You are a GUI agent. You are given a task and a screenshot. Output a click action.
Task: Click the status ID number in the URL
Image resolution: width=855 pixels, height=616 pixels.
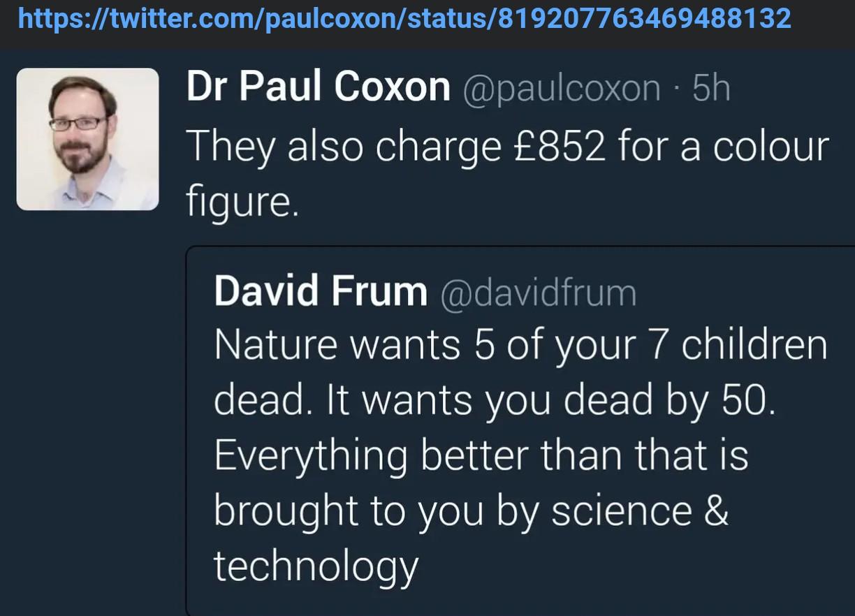tap(644, 18)
